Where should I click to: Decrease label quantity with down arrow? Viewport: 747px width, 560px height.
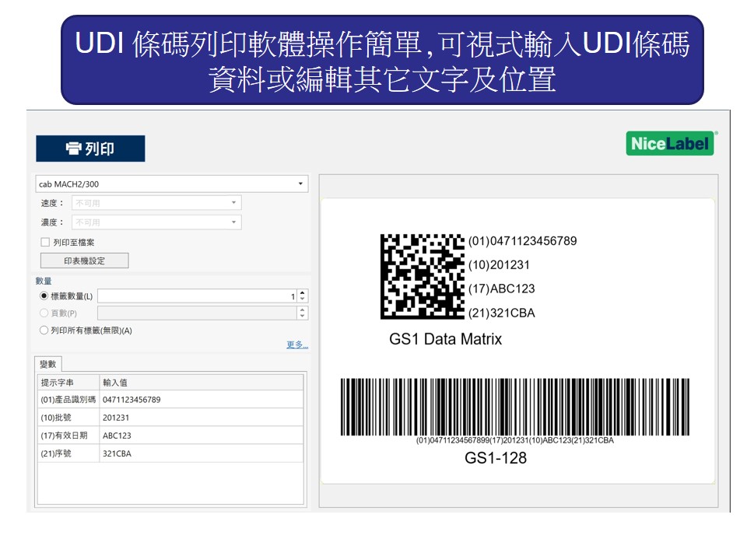click(x=303, y=299)
